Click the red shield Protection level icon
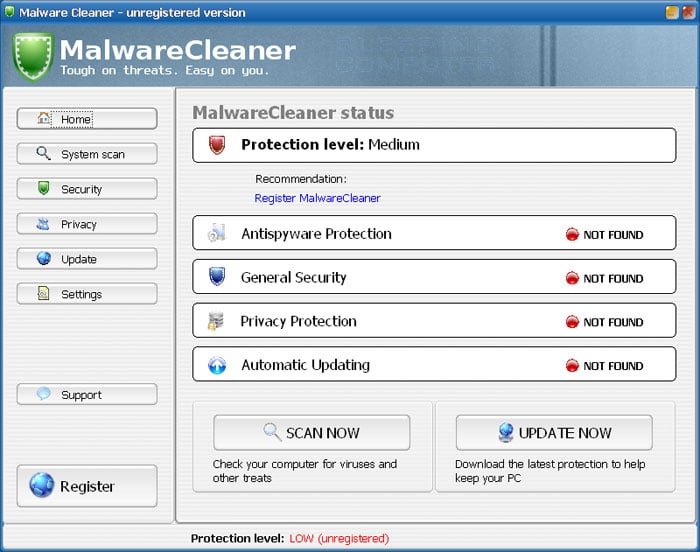Image resolution: width=700 pixels, height=552 pixels. click(x=217, y=145)
